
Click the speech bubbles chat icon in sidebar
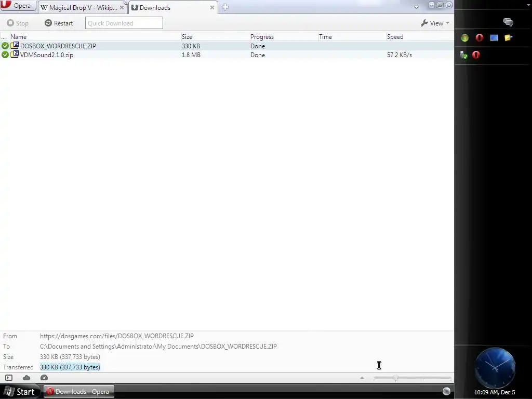[x=508, y=22]
